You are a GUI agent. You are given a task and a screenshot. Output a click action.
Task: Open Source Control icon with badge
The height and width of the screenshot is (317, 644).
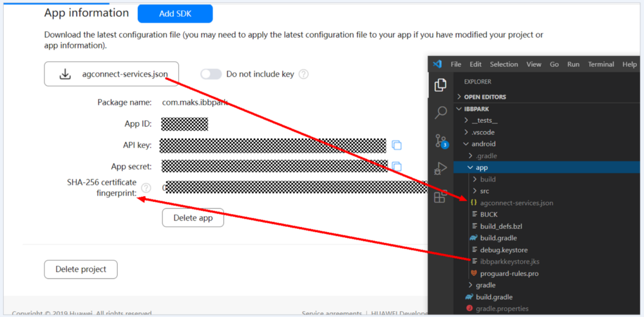[x=440, y=141]
